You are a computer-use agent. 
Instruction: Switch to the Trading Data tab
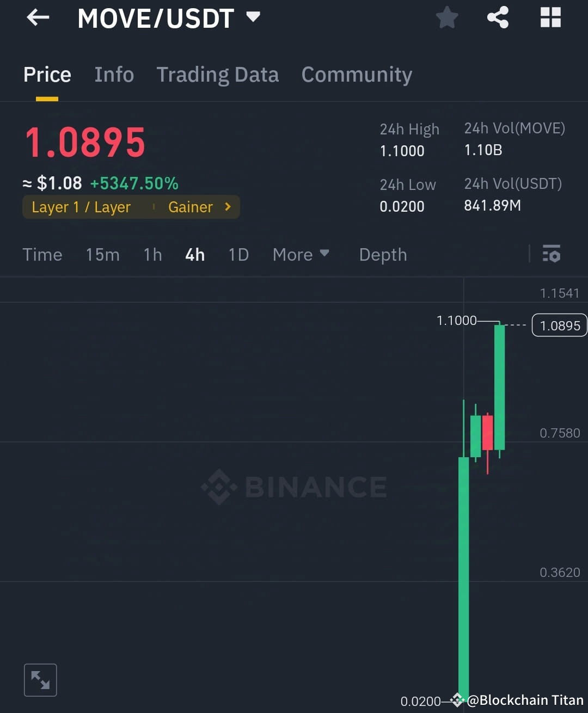pos(218,75)
